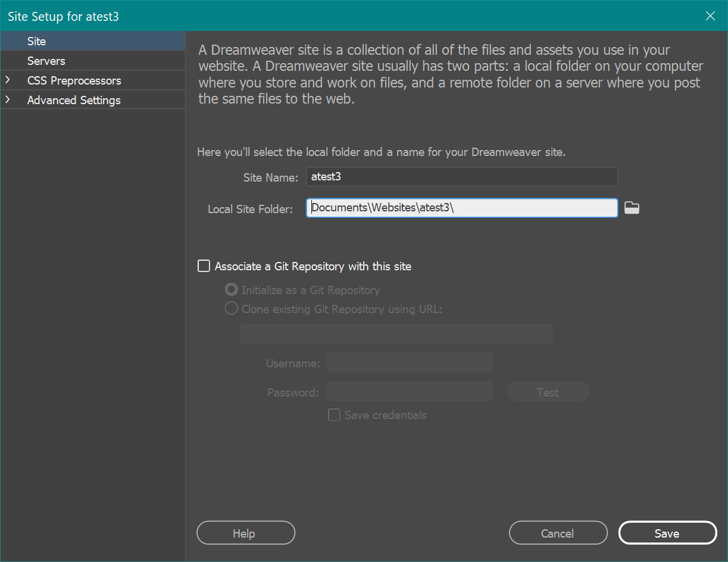
Task: Click the Git repository URL field
Action: [396, 334]
